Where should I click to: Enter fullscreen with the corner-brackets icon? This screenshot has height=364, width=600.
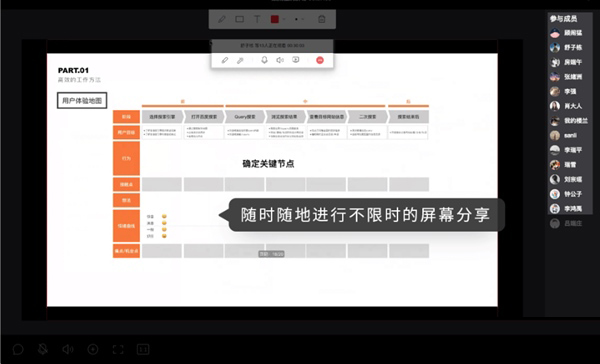pos(118,349)
